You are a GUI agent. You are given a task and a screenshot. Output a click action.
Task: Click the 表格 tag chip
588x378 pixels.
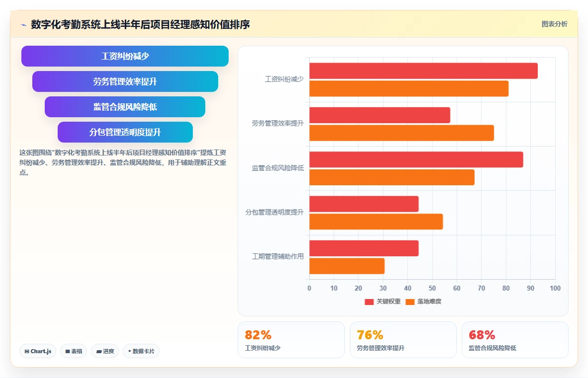74,351
